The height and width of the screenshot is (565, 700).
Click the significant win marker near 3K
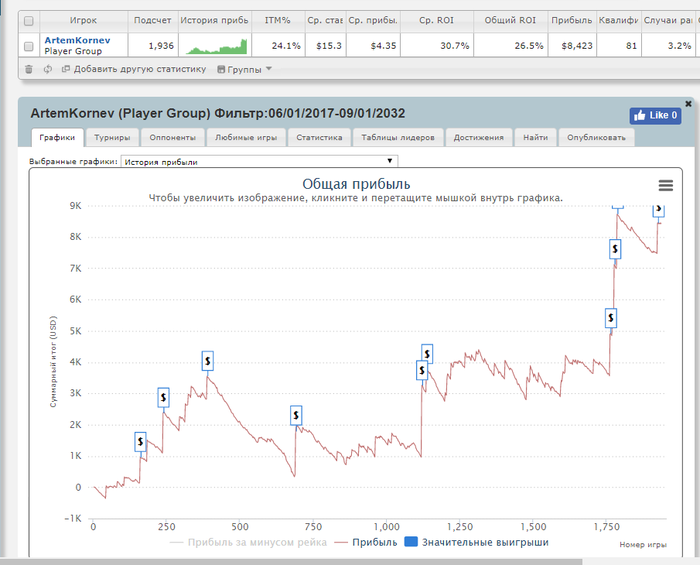point(163,397)
